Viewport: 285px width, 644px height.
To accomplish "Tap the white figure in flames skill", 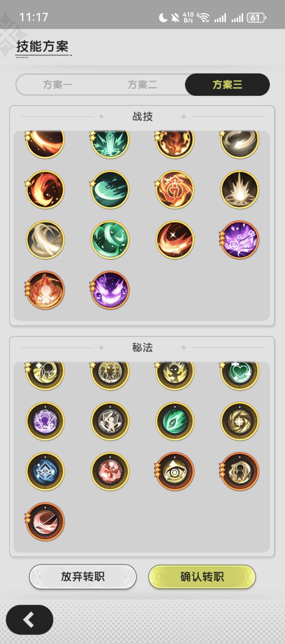I will pyautogui.click(x=45, y=290).
